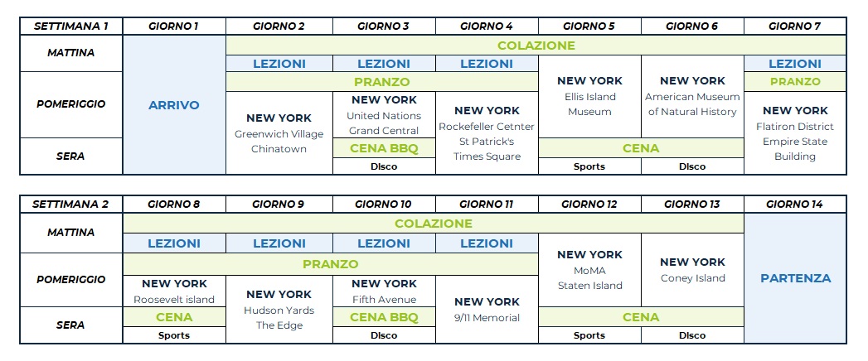Select the Rockefeller Center Times Square cell

[x=486, y=133]
